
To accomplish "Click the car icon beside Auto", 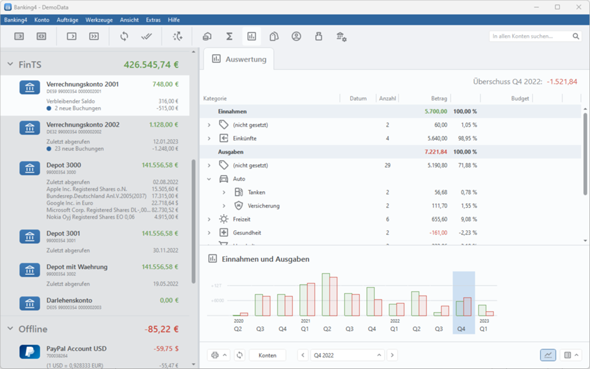I will (x=224, y=179).
